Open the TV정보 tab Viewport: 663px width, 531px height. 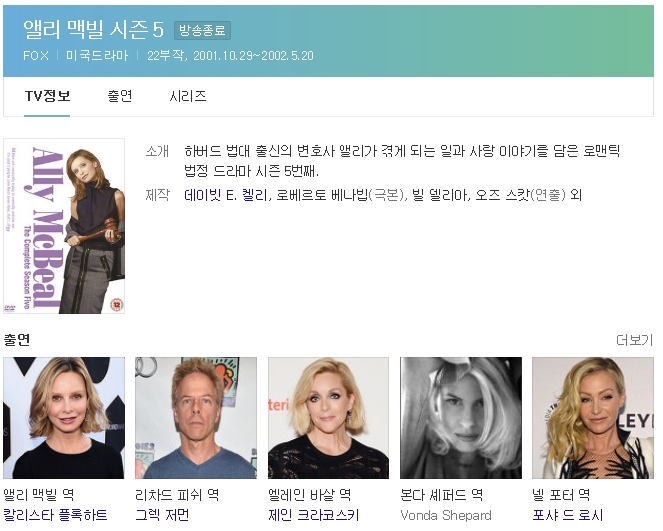(x=48, y=97)
